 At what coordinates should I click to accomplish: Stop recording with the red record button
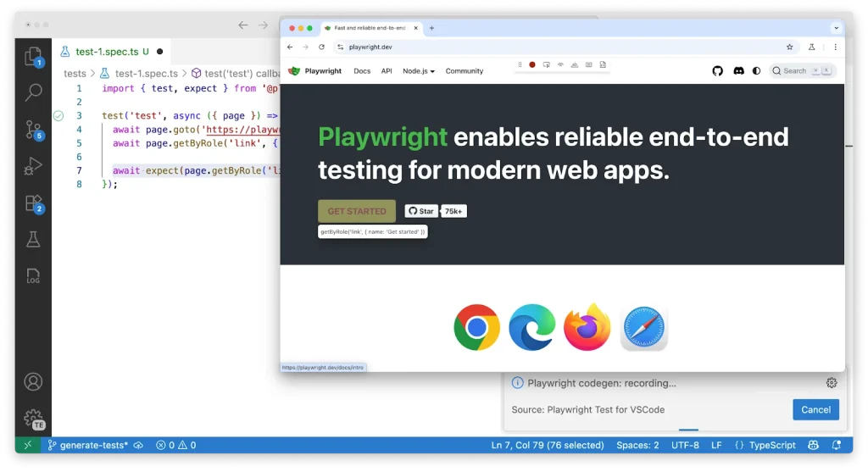532,64
